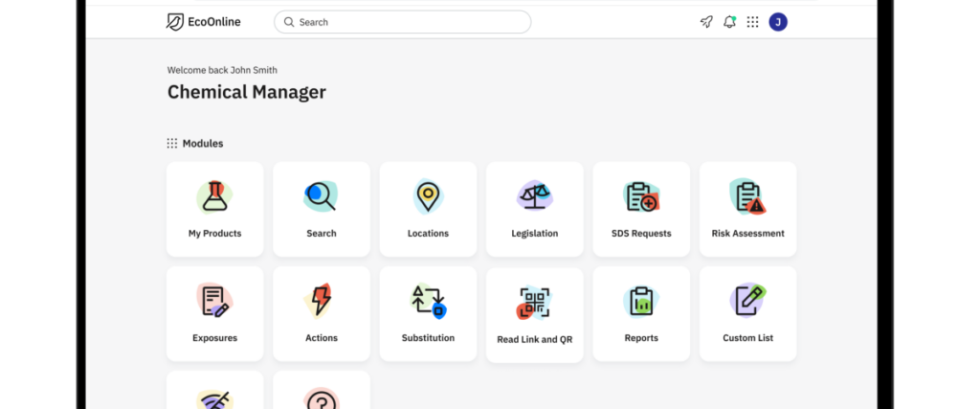The width and height of the screenshot is (980, 409).
Task: Open the Actions module
Action: click(x=322, y=313)
